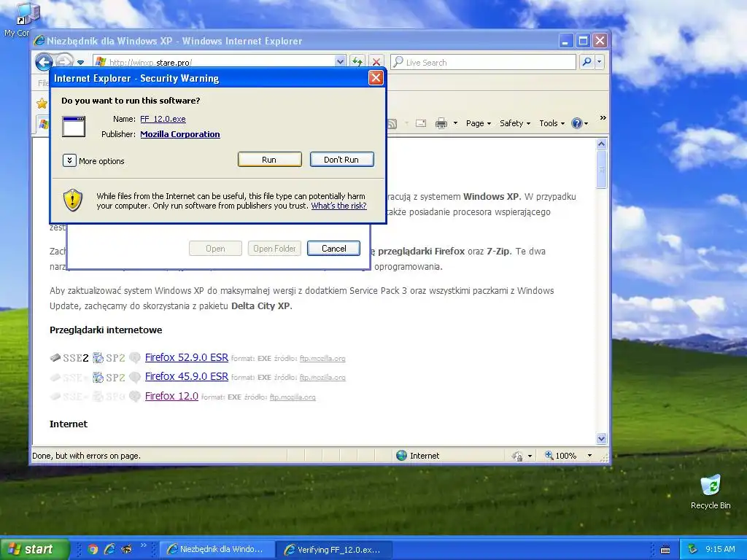Image resolution: width=747 pixels, height=560 pixels.
Task: Open the Recycle Bin desktop icon
Action: click(x=711, y=492)
